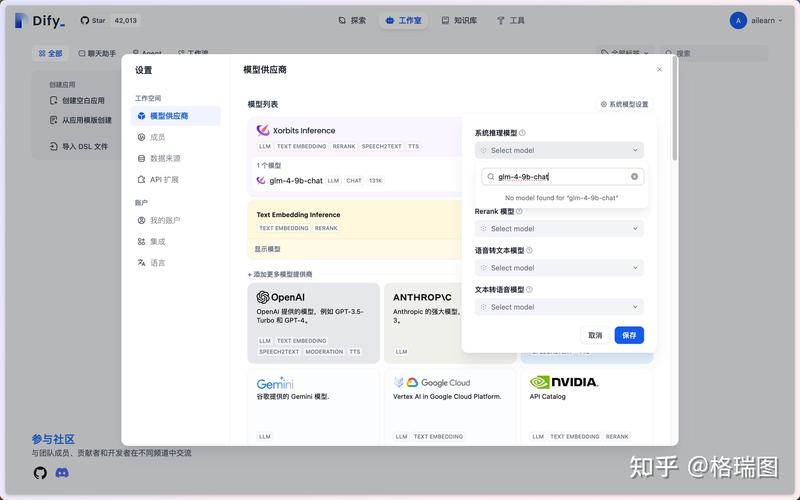Switch to the 工具 tab

point(511,20)
